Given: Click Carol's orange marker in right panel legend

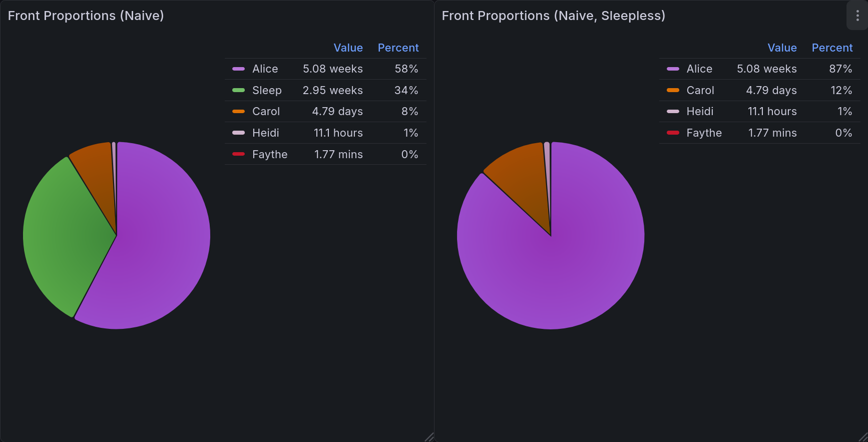Looking at the screenshot, I should (x=672, y=90).
